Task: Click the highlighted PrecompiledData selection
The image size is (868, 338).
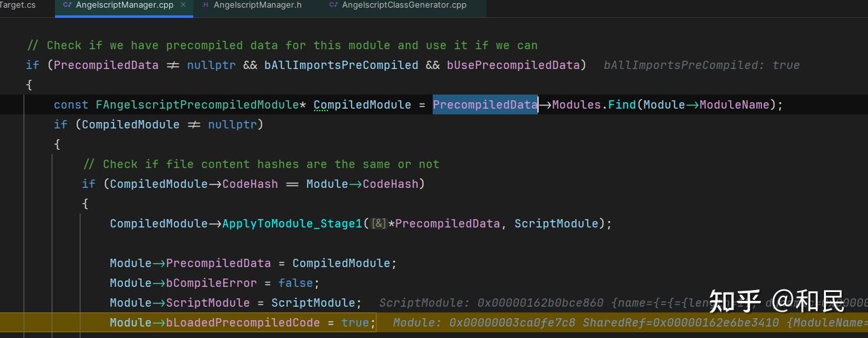Action: click(x=485, y=105)
